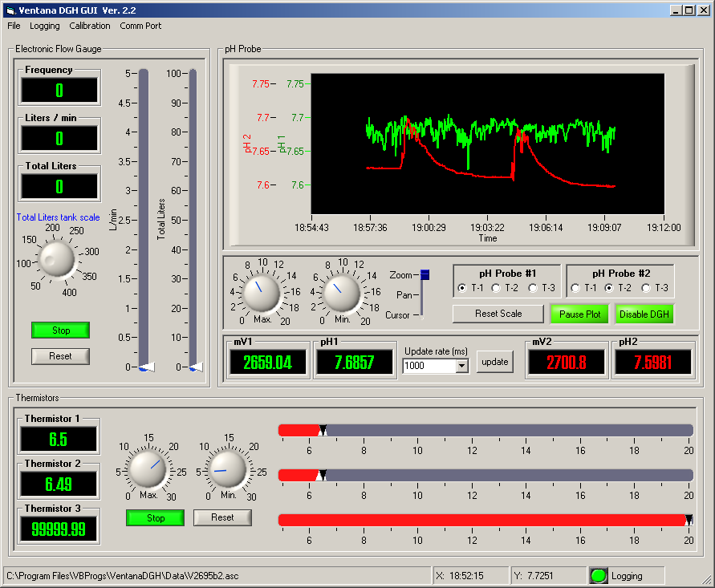
Task: Click the pH1 value 7.6857
Action: pos(355,363)
